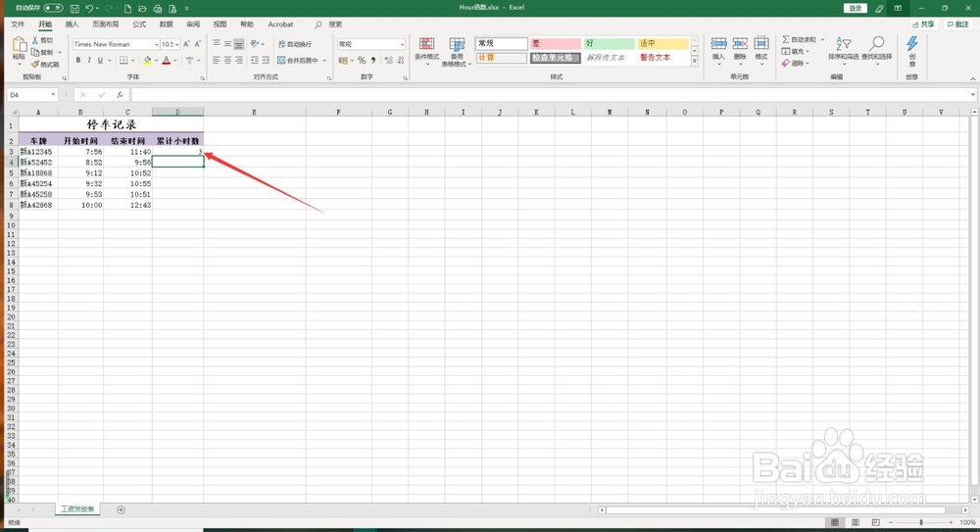Screen dimensions: 980x532
Task: Toggle bottom align button
Action: 239,44
